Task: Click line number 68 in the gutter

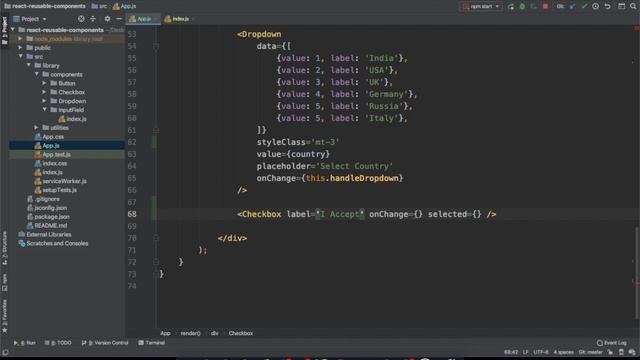Action: pos(132,214)
